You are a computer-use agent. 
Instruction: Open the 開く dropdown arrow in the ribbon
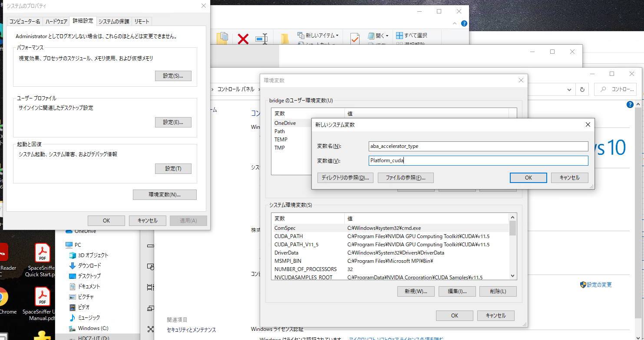(387, 36)
